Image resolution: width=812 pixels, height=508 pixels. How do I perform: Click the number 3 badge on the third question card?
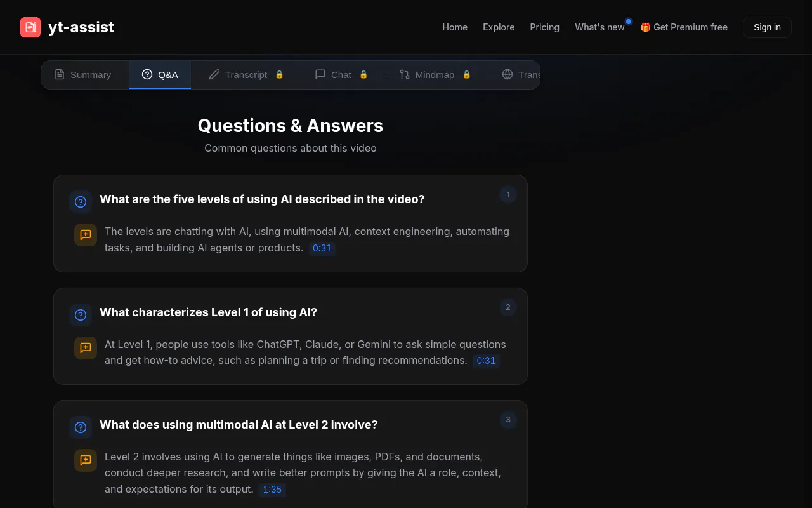pyautogui.click(x=508, y=420)
